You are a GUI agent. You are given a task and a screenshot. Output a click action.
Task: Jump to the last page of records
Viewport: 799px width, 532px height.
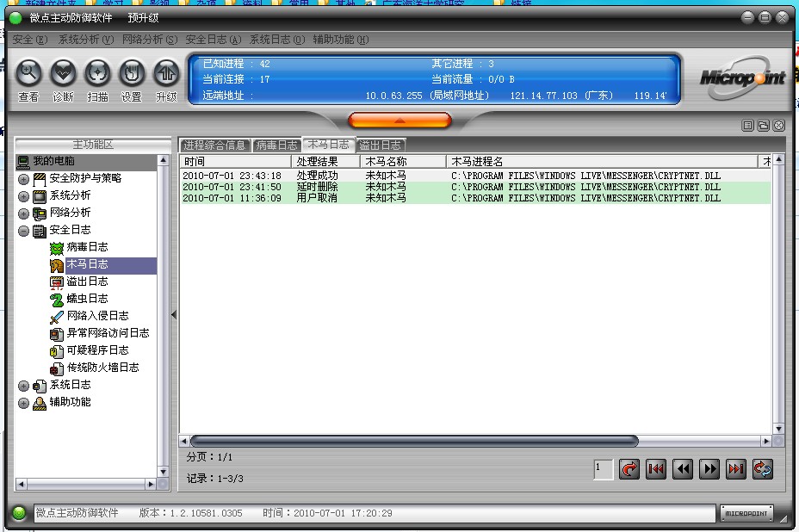click(736, 469)
